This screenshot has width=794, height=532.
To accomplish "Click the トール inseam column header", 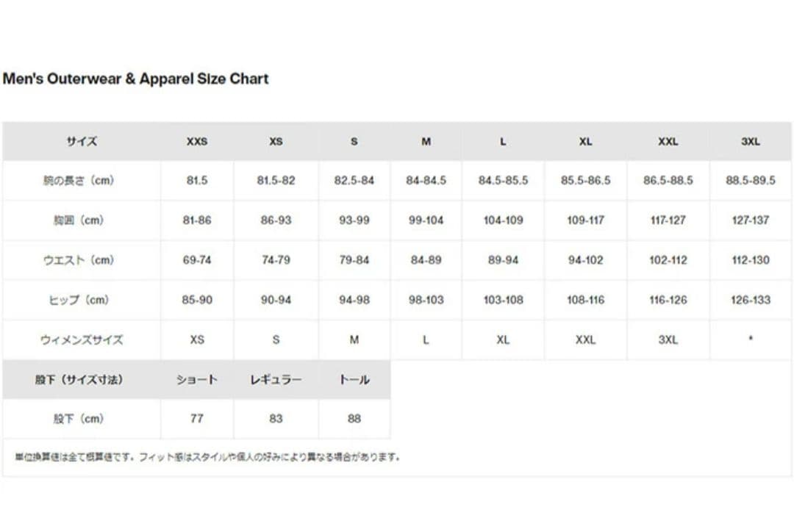I will pyautogui.click(x=354, y=380).
